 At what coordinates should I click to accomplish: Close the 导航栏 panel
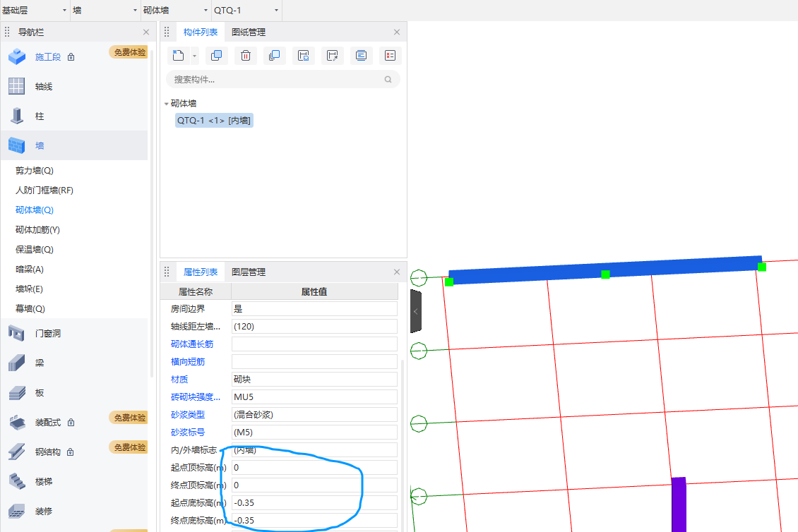click(x=146, y=32)
